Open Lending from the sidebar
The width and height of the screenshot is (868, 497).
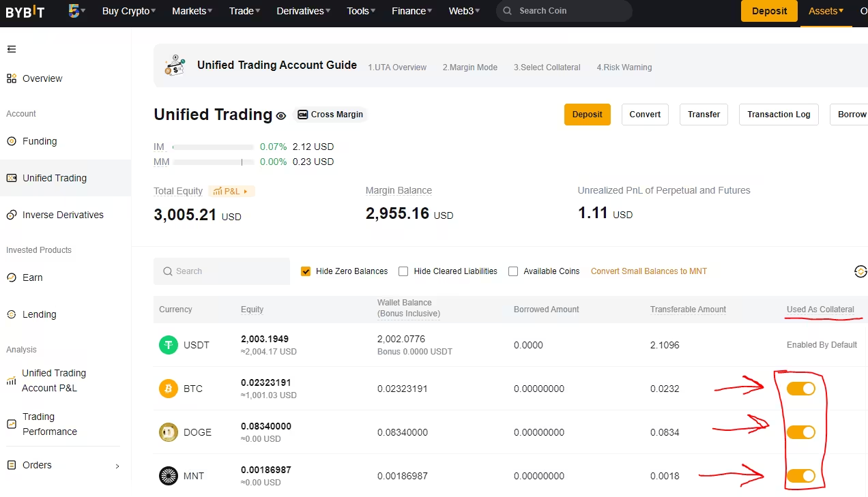(x=40, y=314)
